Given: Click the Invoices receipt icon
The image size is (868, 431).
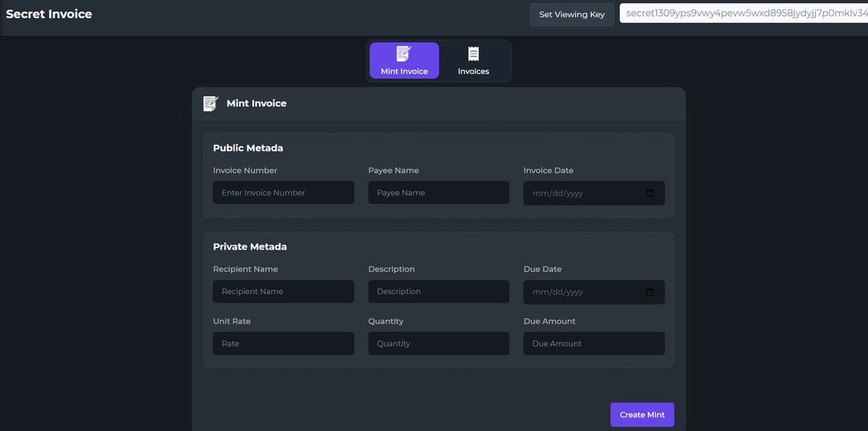Looking at the screenshot, I should tap(473, 51).
